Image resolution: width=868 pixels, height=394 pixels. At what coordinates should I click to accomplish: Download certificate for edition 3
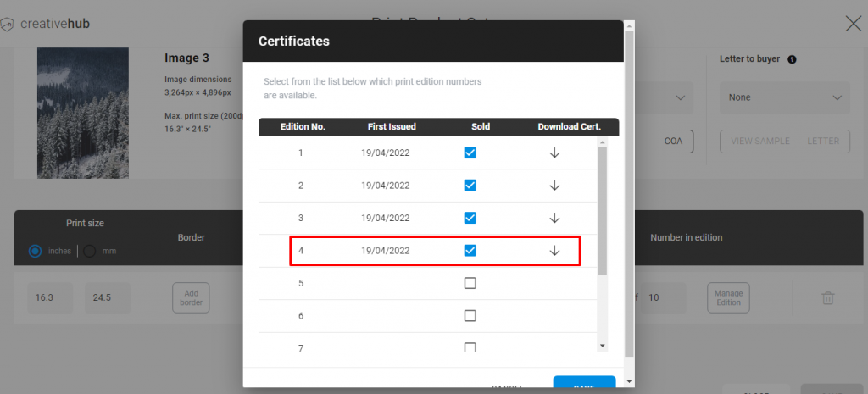click(x=554, y=218)
